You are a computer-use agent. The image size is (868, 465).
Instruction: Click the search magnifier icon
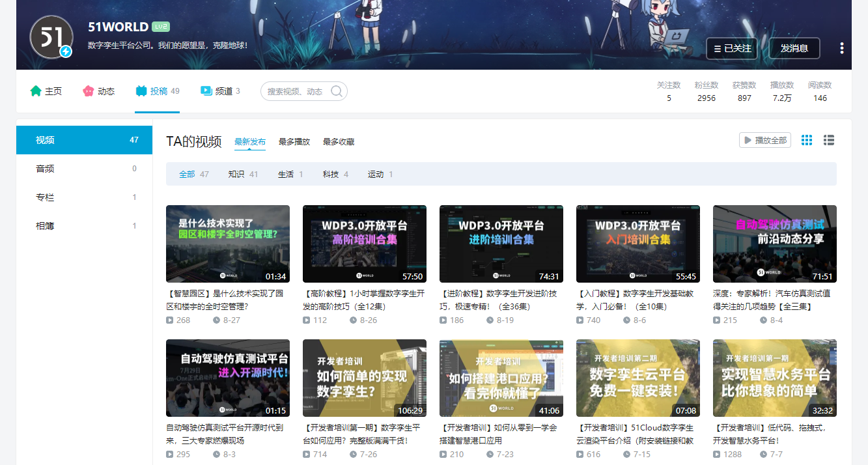(x=337, y=91)
